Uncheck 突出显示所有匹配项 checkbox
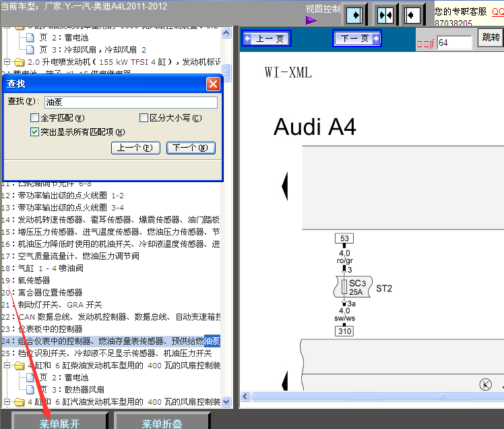The height and width of the screenshot is (429, 504). 35,132
